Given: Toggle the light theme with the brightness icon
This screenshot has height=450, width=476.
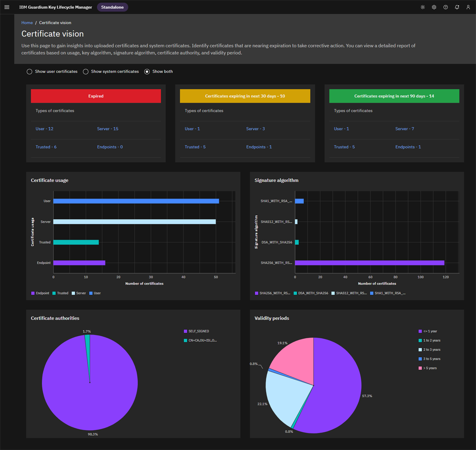Looking at the screenshot, I should coord(422,7).
